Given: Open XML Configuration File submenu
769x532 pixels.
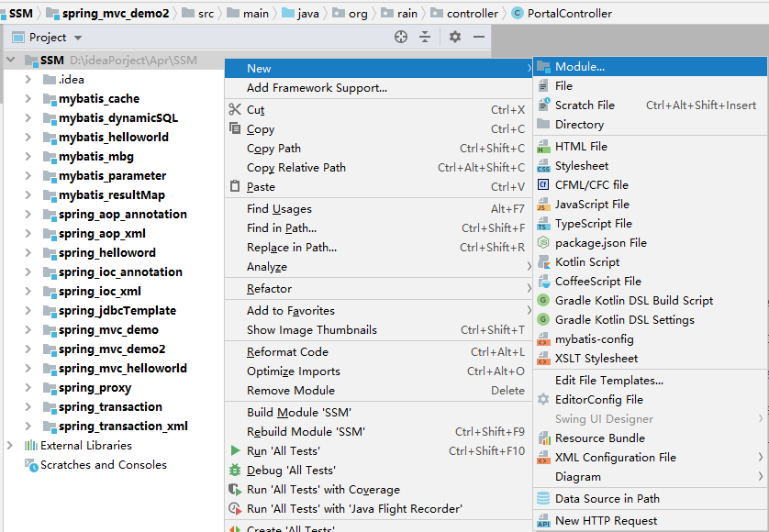Looking at the screenshot, I should [x=650, y=457].
